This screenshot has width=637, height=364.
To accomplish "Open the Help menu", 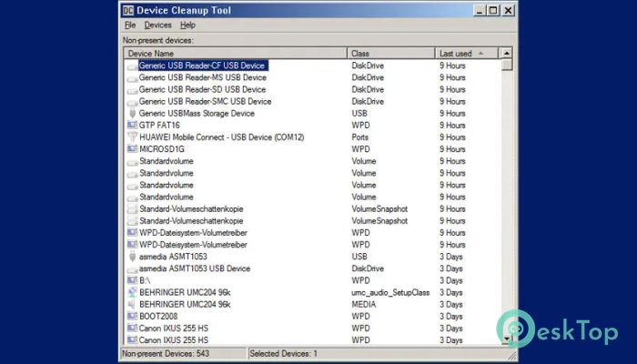I will (x=187, y=25).
